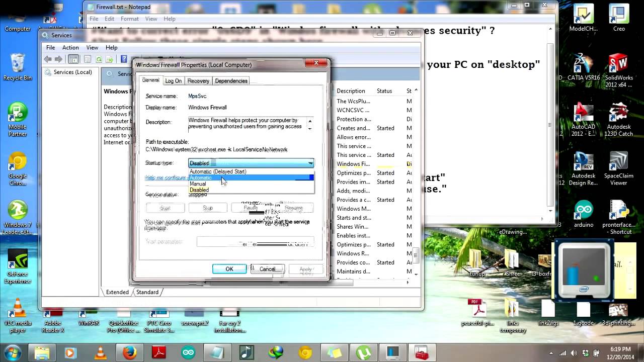The height and width of the screenshot is (362, 644).
Task: Choose highlighted Automatic startup option
Action: click(251, 177)
